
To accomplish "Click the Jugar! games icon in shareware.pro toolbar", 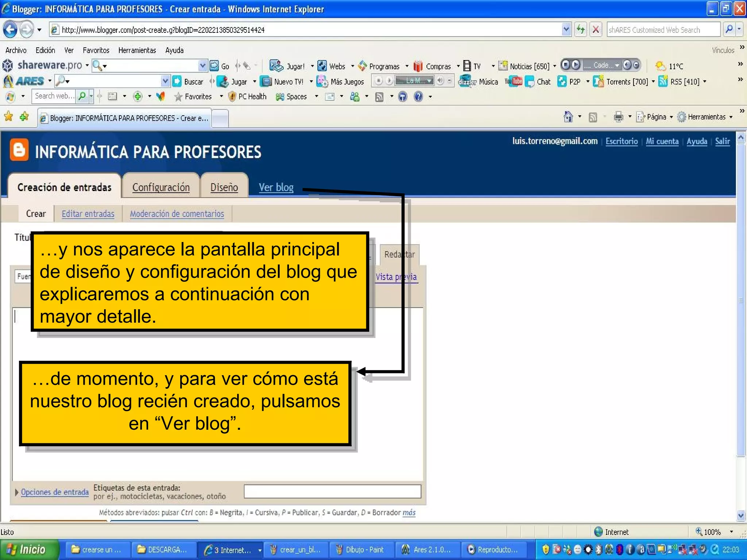I will tap(276, 66).
